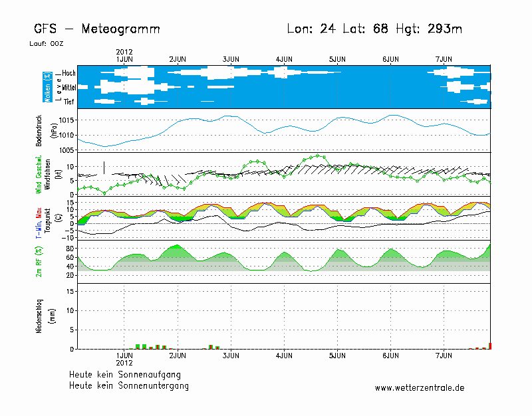532x416 pixels.
Task: Click the Mittel cloud level label
Action: coord(69,87)
